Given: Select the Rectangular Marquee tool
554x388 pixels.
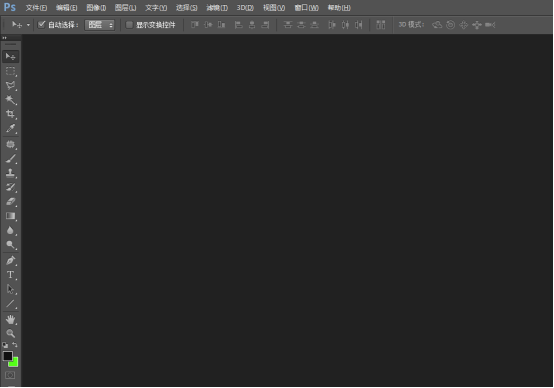Looking at the screenshot, I should [x=10, y=71].
